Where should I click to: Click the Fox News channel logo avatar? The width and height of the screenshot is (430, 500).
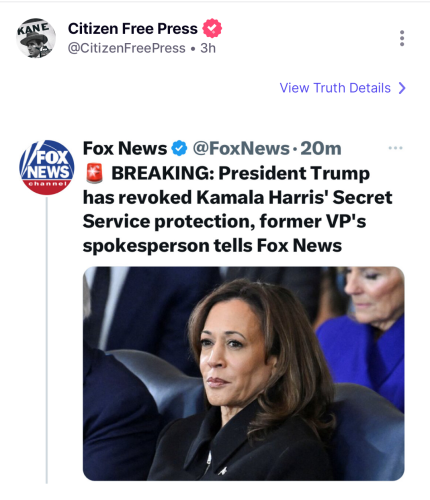(47, 167)
